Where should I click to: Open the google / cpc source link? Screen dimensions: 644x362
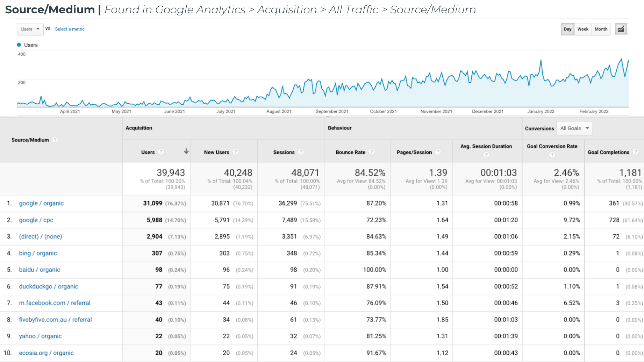(36, 220)
